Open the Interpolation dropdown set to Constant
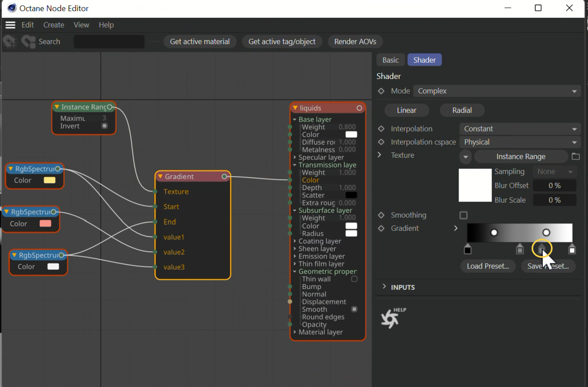Image resolution: width=588 pixels, height=387 pixels. click(x=520, y=129)
